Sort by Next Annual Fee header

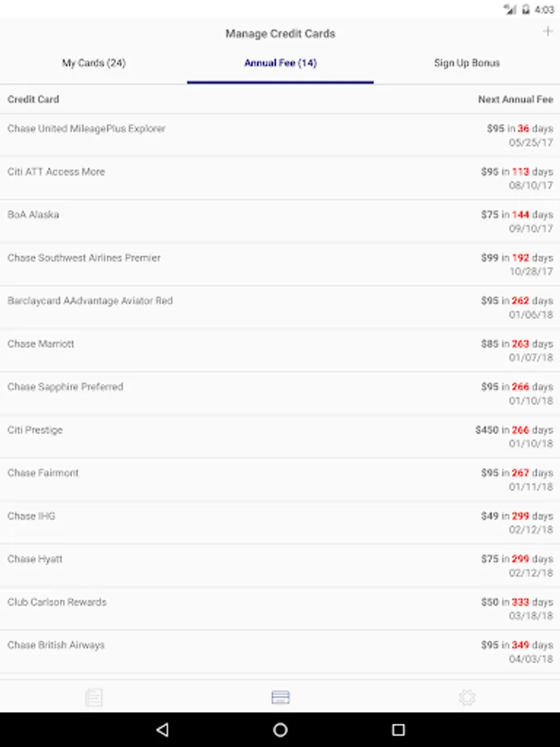[x=514, y=100]
